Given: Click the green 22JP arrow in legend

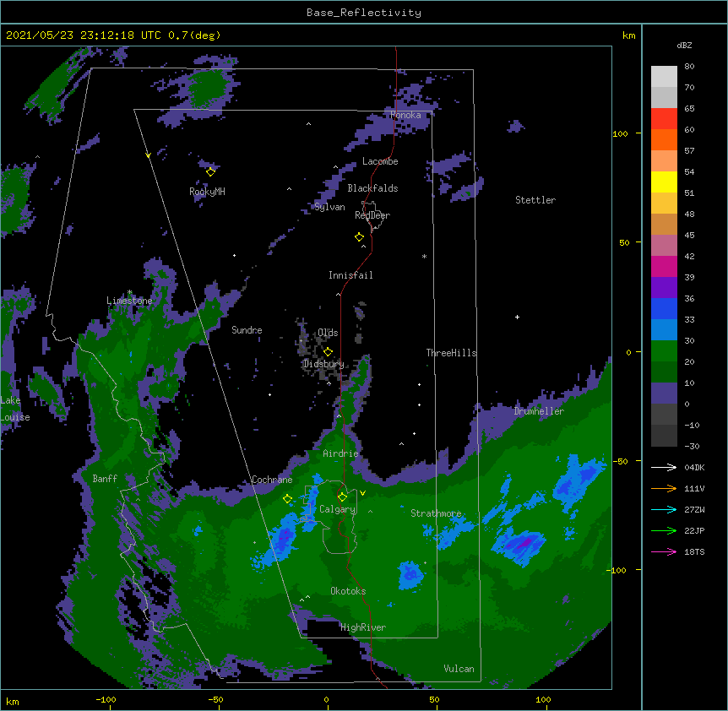Looking at the screenshot, I should (664, 530).
